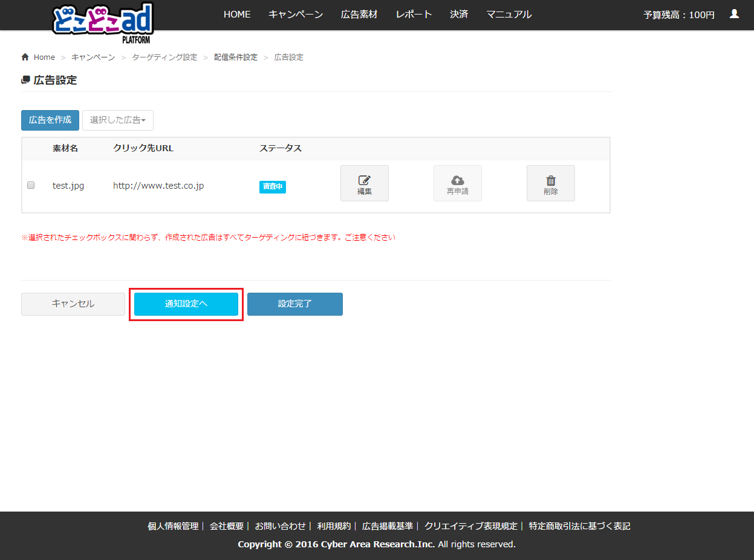Open クリエイティブ表現規定 footer link
Screen dimensions: 754x560
click(471, 526)
